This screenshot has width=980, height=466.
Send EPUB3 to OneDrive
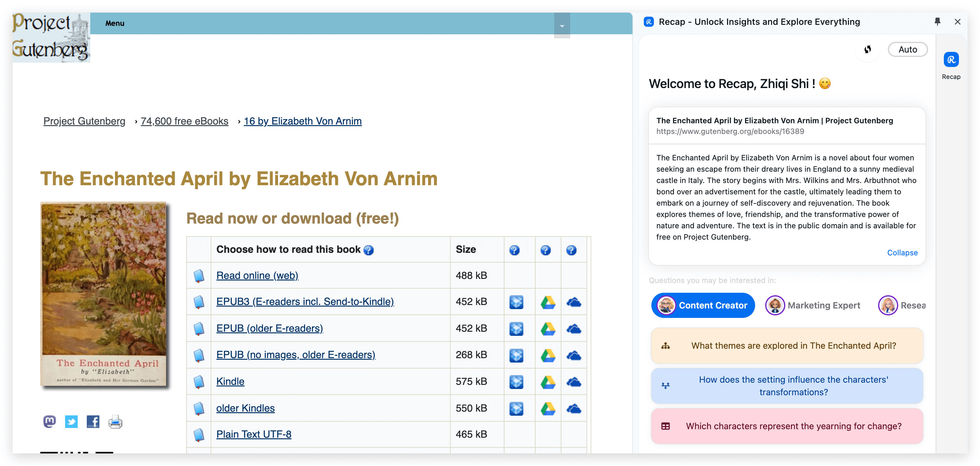click(574, 302)
